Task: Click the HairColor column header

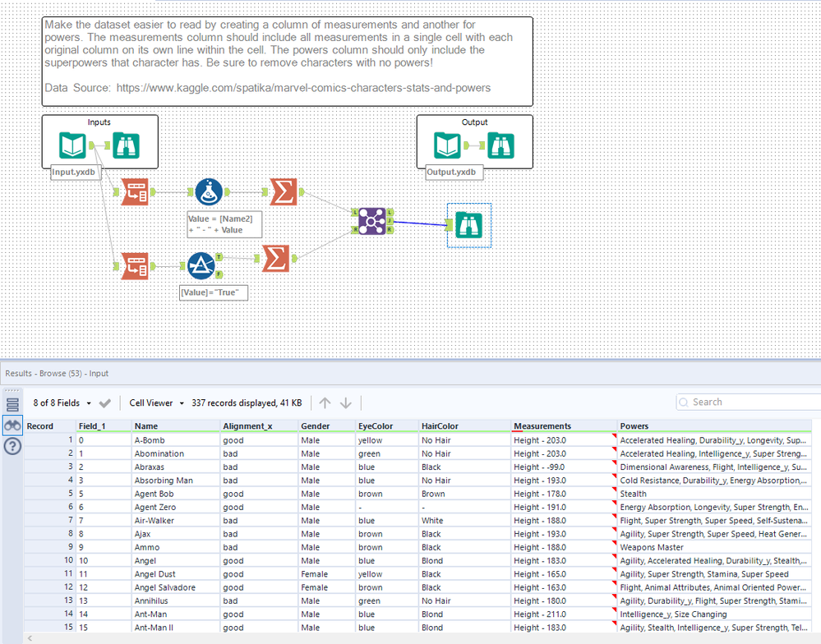Action: click(464, 425)
